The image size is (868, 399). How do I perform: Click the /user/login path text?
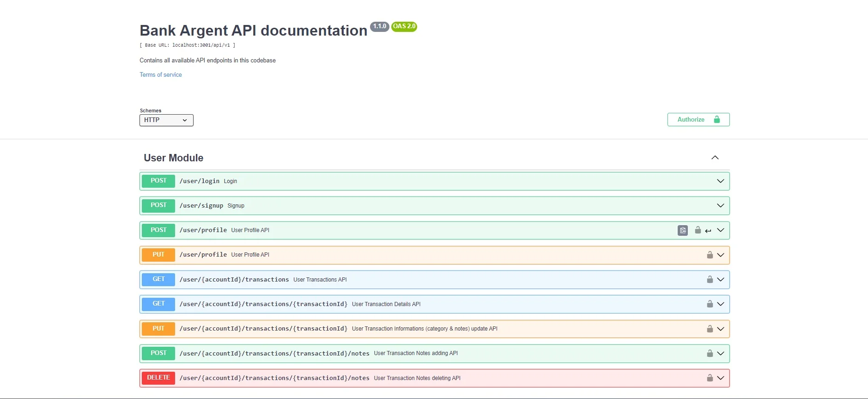point(200,181)
